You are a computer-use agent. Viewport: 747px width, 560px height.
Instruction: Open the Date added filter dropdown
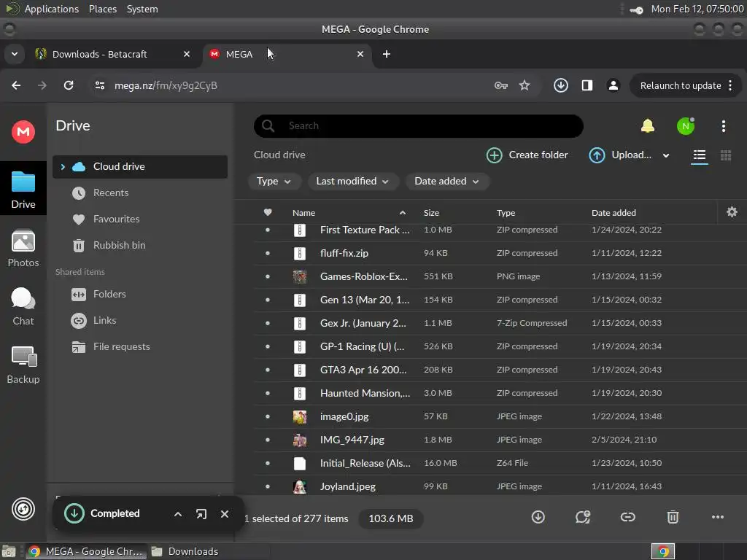point(446,182)
